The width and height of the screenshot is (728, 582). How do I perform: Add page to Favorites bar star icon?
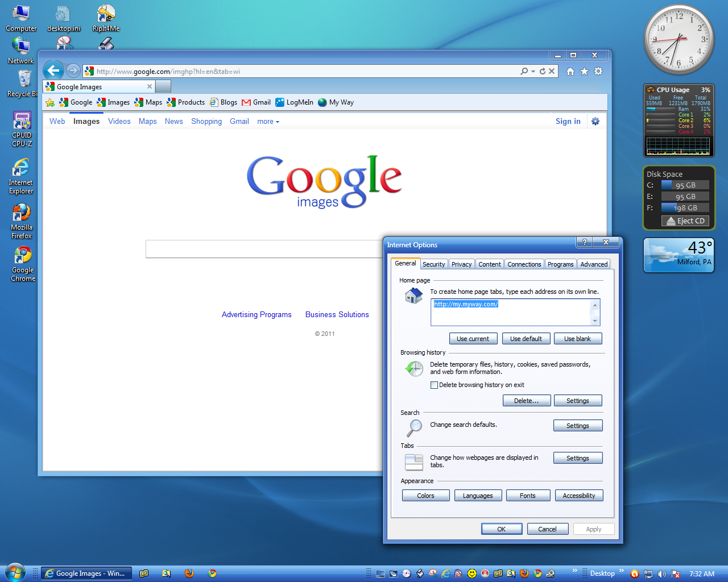[x=50, y=102]
